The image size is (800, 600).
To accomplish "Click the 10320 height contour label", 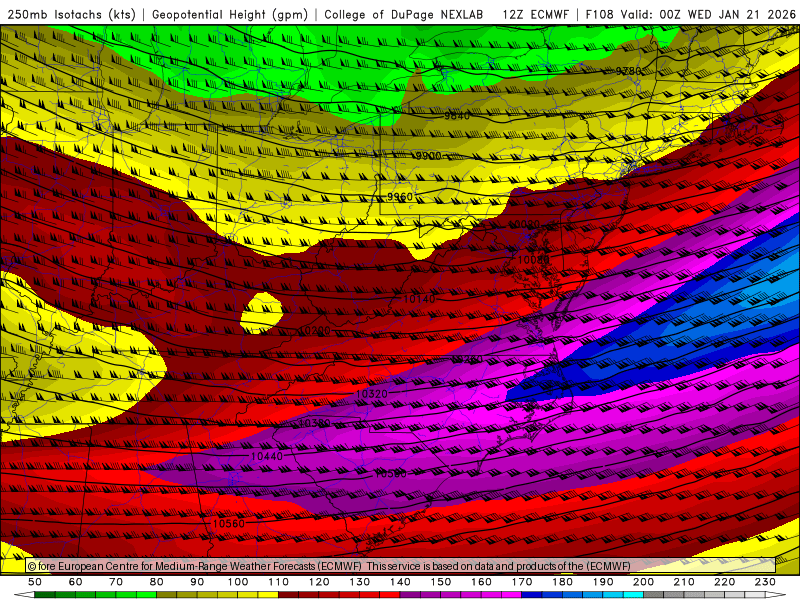I will [372, 394].
